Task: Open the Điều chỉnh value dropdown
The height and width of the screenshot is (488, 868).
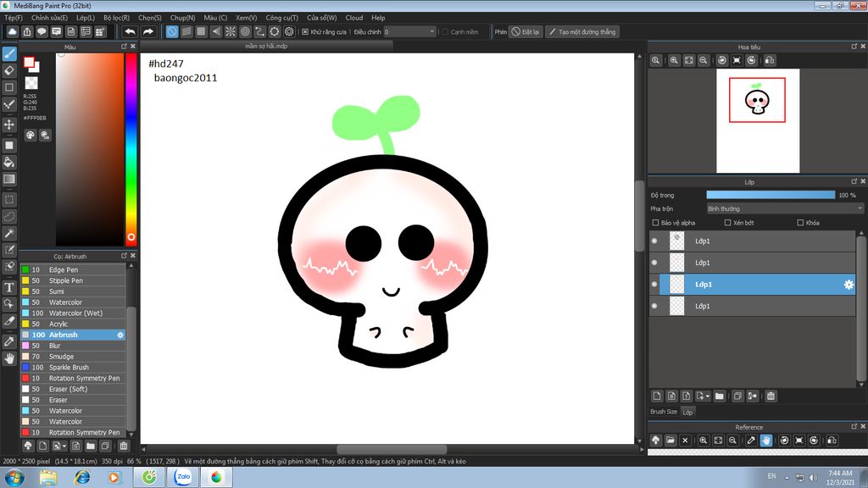Action: (409, 32)
